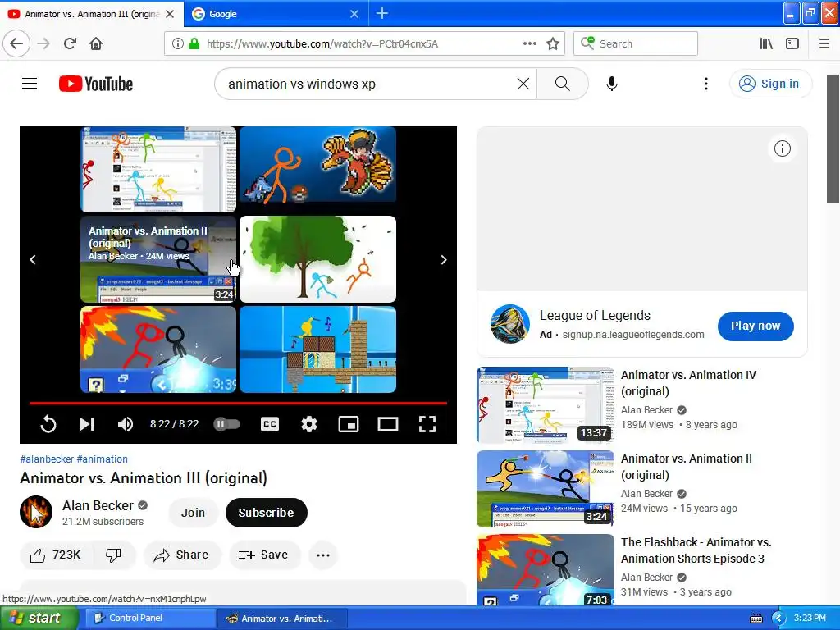Enable miniplayer mode
This screenshot has height=630, width=840.
(348, 424)
